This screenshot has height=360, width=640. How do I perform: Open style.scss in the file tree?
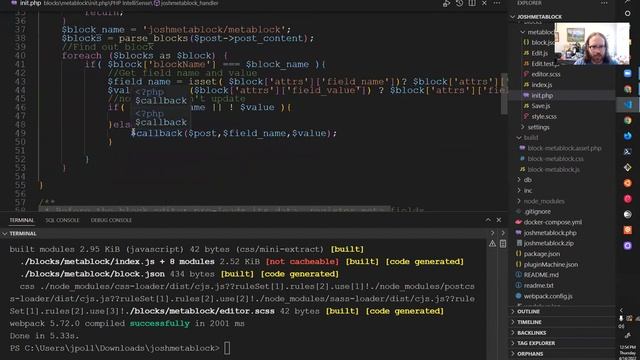[544, 117]
